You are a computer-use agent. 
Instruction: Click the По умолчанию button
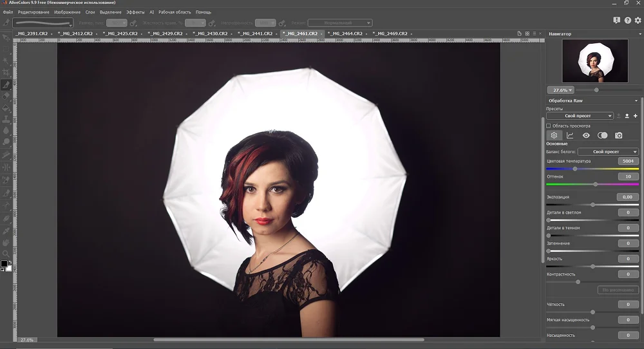coord(618,290)
